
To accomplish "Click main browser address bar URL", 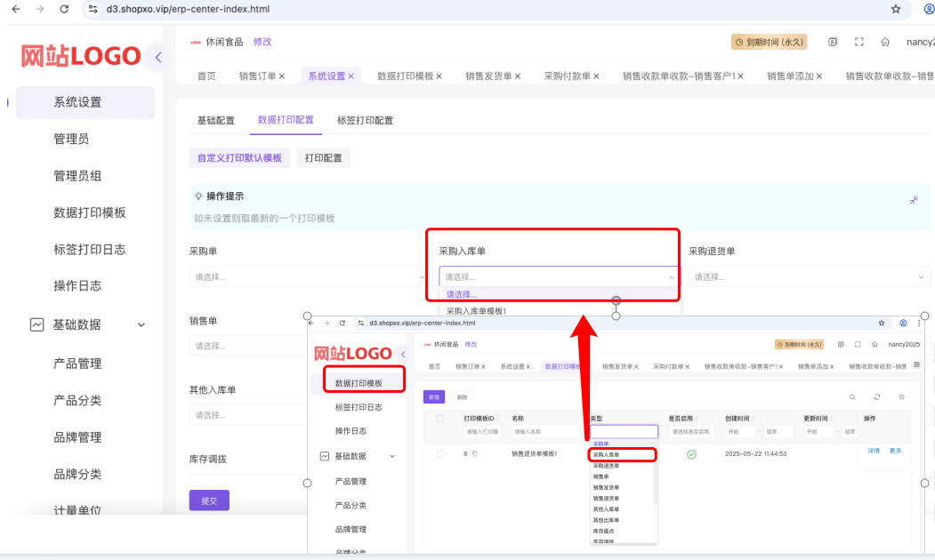I will (188, 9).
